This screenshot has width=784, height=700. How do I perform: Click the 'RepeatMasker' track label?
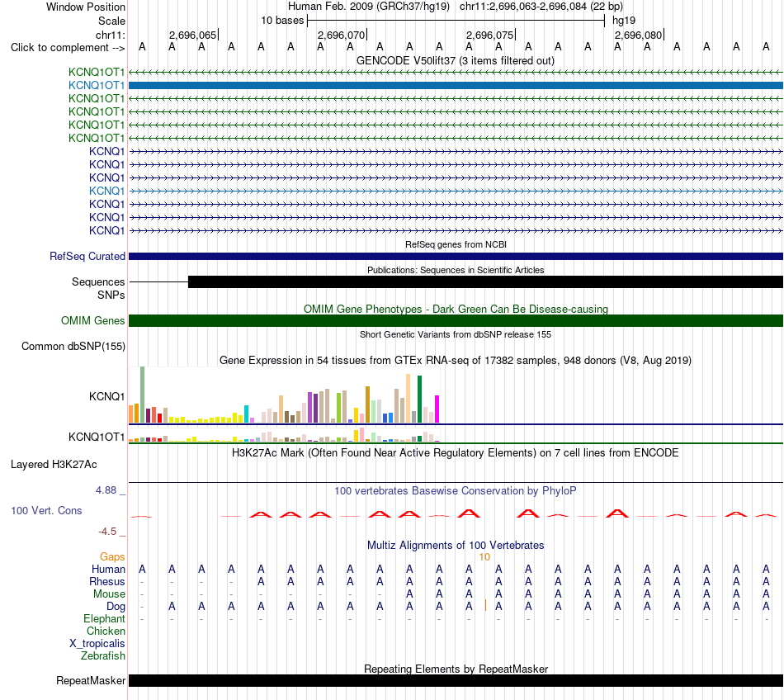(91, 680)
